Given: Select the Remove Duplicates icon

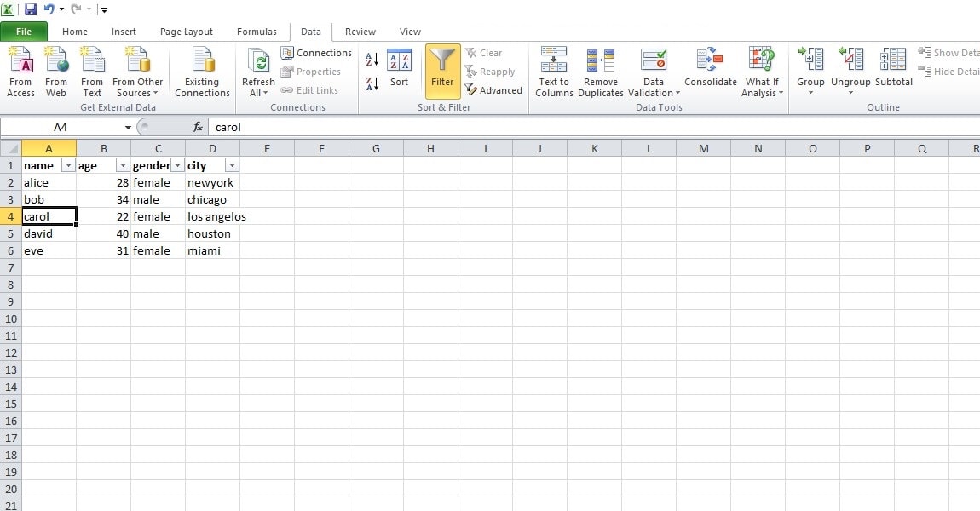Looking at the screenshot, I should (601, 72).
